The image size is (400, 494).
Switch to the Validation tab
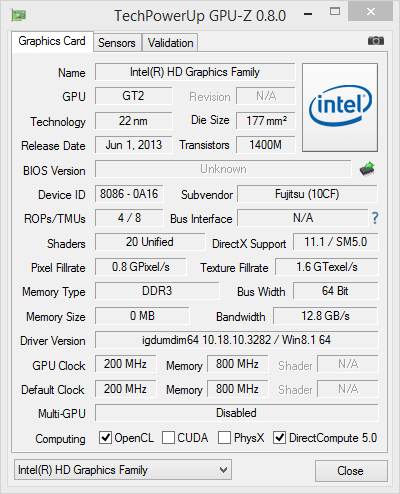170,43
